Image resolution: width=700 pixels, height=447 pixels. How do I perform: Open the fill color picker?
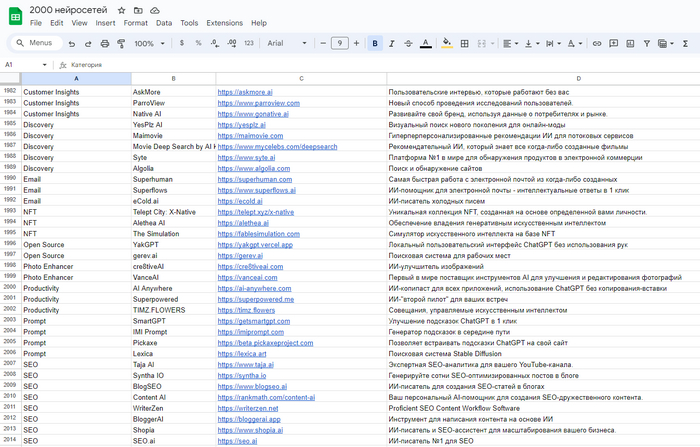(447, 44)
